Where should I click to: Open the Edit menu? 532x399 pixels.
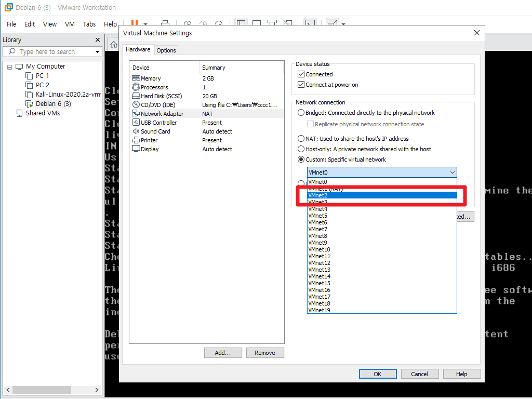point(30,24)
